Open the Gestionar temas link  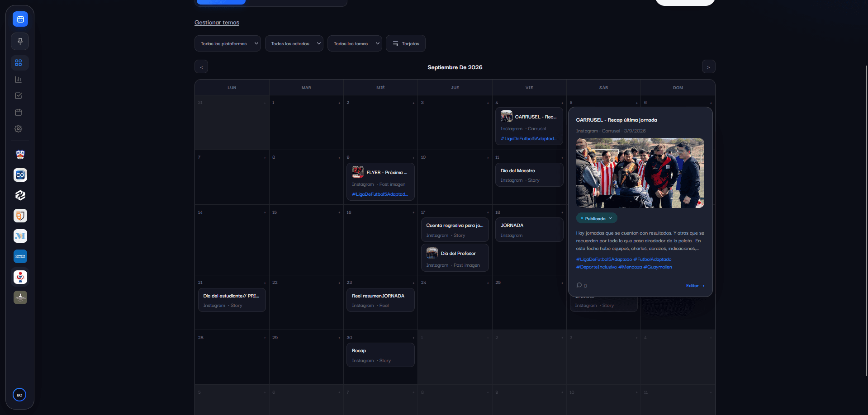pyautogui.click(x=217, y=23)
